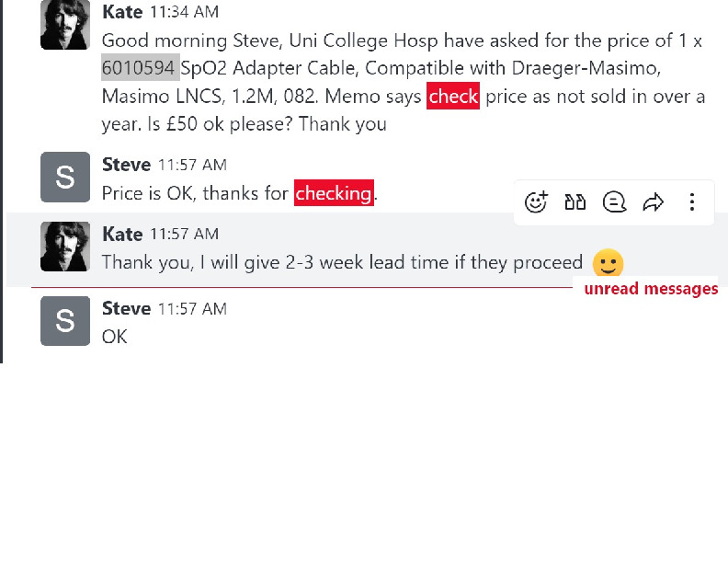Click Kate's avatar on the 'Thank you' message

point(64,247)
